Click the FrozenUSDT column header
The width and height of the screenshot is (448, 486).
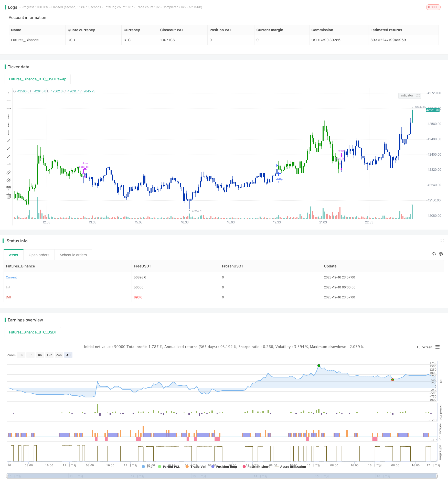pyautogui.click(x=232, y=266)
